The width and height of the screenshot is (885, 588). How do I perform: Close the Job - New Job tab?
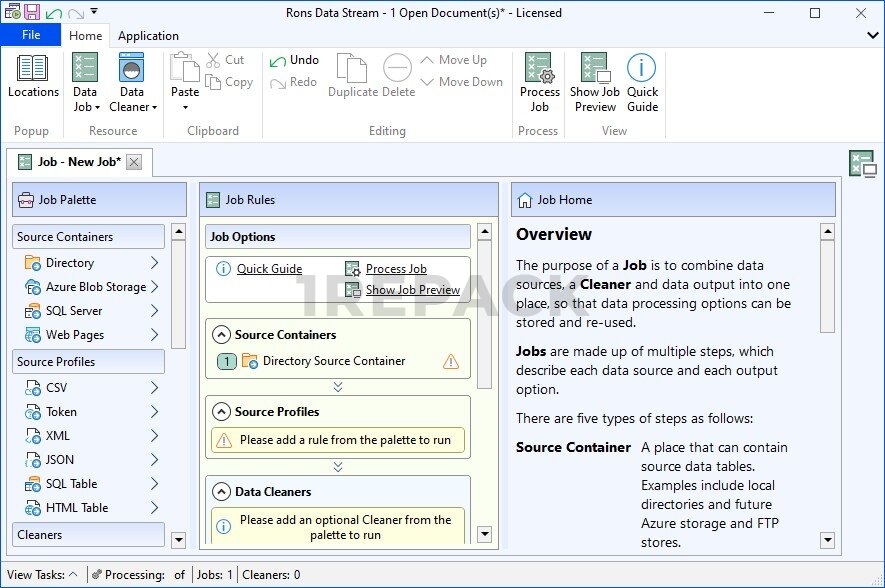(x=134, y=162)
